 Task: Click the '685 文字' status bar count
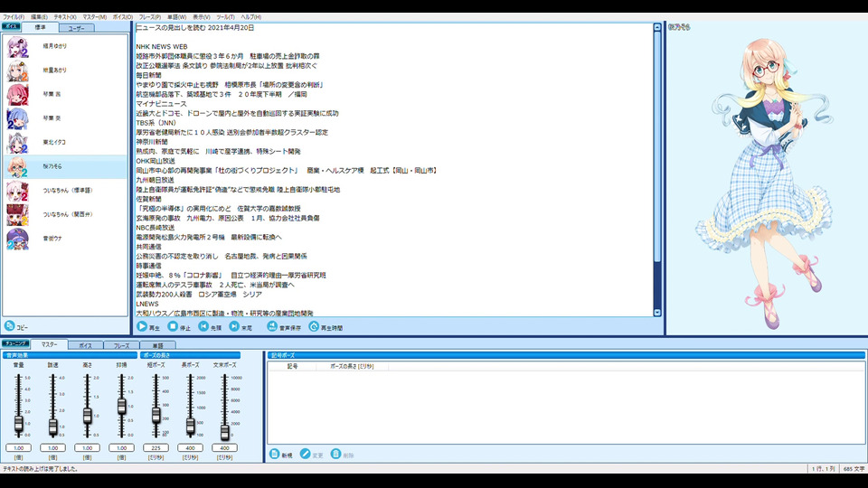(854, 469)
